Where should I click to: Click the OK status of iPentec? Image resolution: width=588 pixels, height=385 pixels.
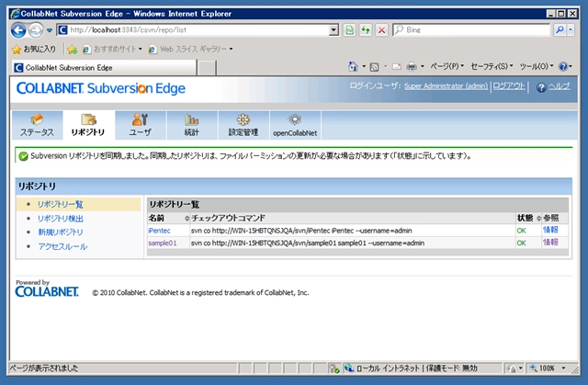521,231
